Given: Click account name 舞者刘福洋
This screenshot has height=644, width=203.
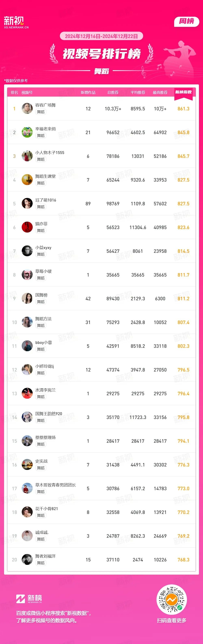Looking at the screenshot, I should (45, 556).
